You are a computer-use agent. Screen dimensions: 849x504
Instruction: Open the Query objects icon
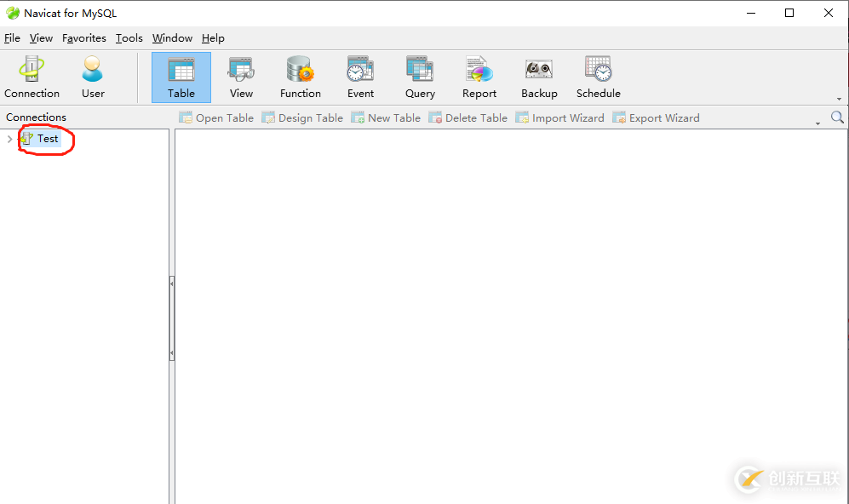(x=420, y=77)
